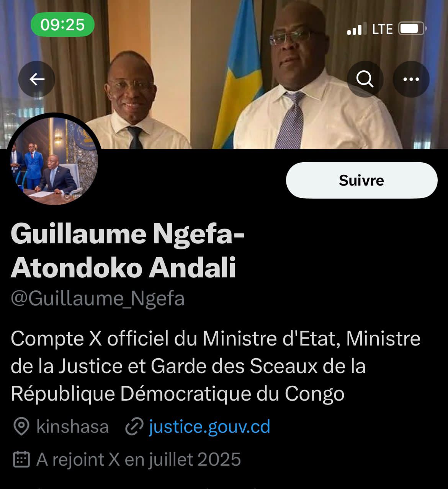This screenshot has height=489, width=448.
Task: Open search with the magnifying glass icon
Action: [365, 79]
